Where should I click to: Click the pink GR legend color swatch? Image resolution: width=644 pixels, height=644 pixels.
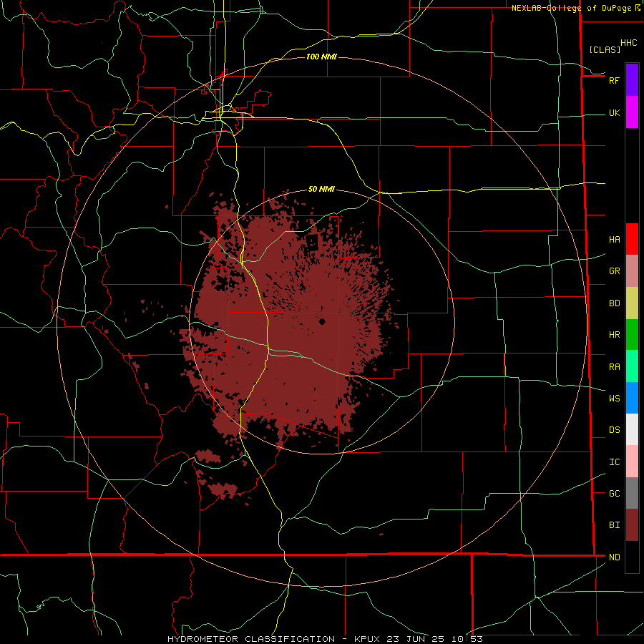(x=632, y=271)
